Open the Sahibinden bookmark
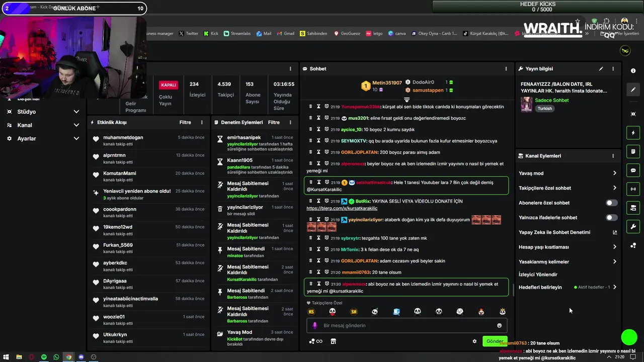644x362 pixels. click(313, 34)
